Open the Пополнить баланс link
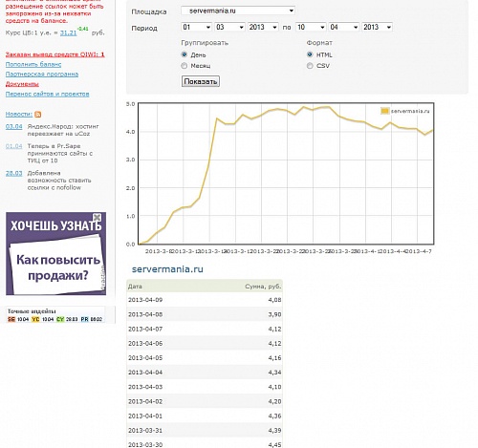The image size is (478, 448). point(33,64)
